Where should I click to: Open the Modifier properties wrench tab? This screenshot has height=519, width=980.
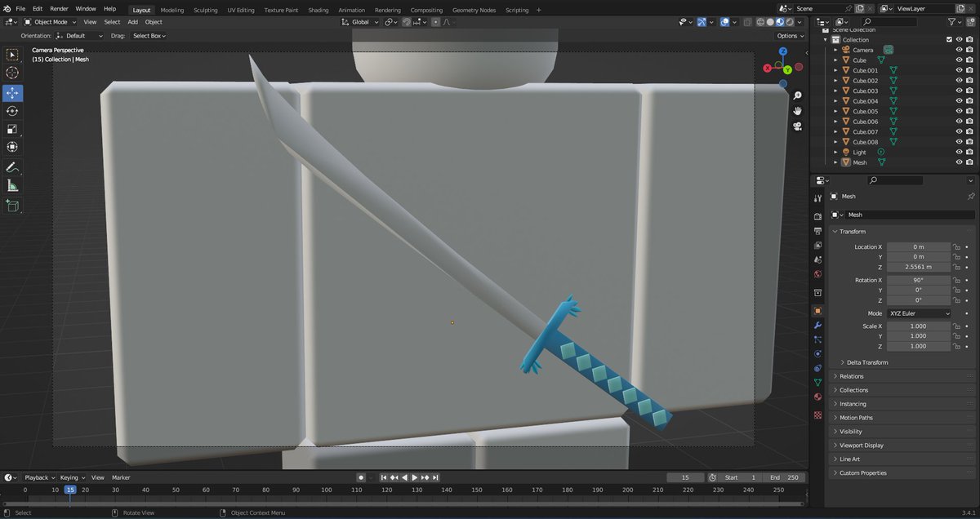click(x=817, y=325)
